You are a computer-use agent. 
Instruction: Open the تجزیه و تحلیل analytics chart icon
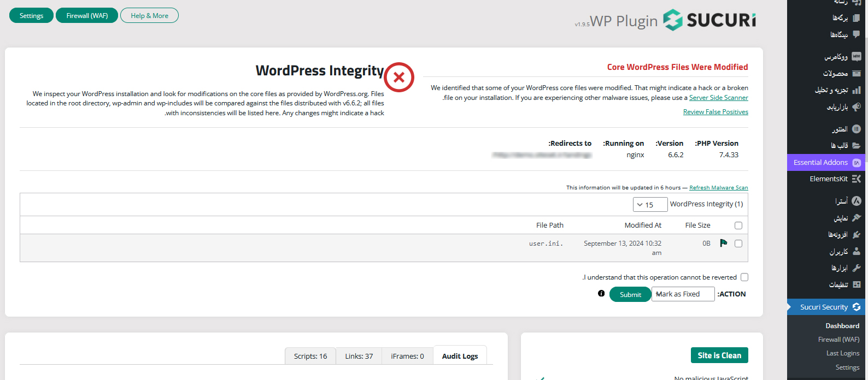857,90
